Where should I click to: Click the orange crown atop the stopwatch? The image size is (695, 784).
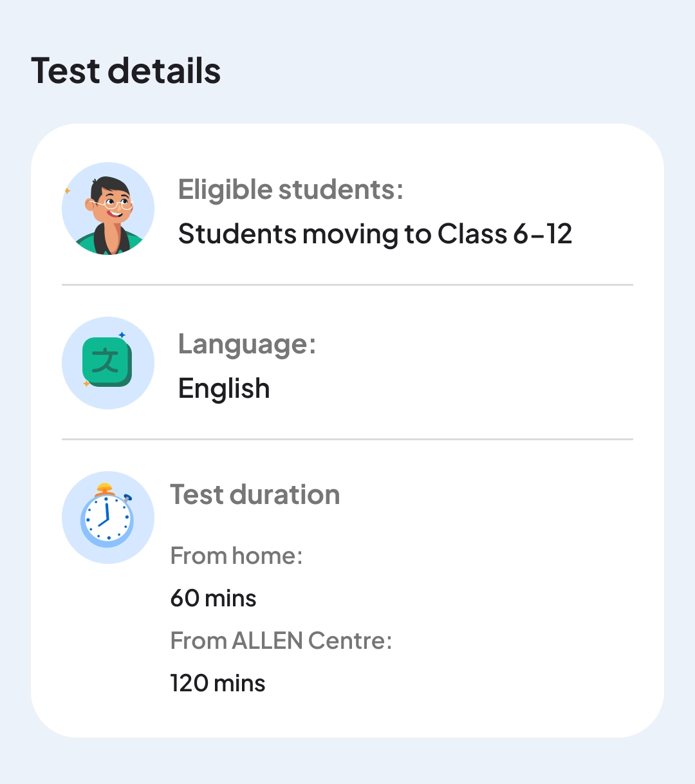pyautogui.click(x=105, y=489)
